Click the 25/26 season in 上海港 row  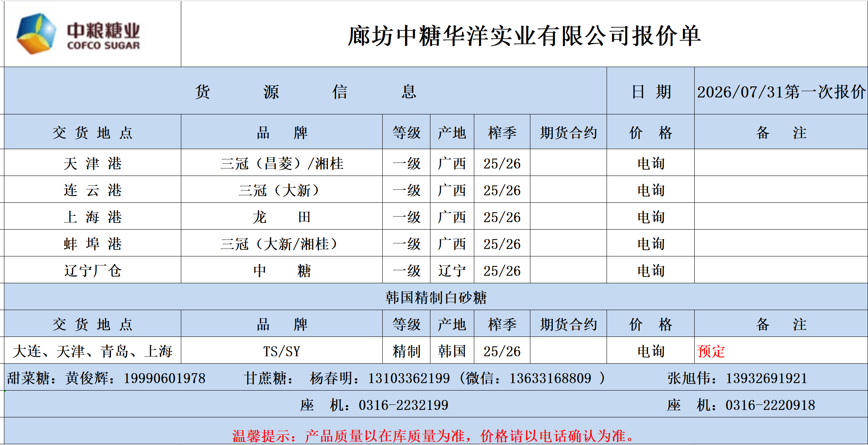click(x=502, y=216)
